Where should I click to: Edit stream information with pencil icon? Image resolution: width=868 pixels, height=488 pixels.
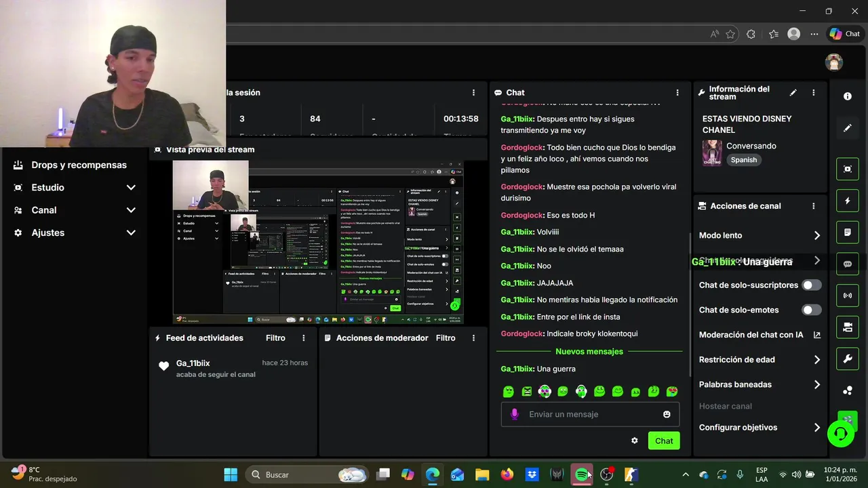[x=793, y=93]
